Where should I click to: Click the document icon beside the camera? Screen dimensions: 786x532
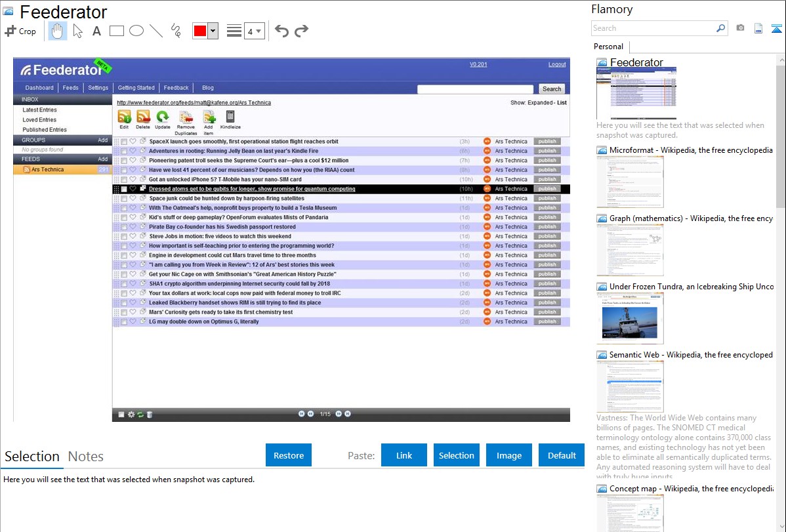coord(758,28)
